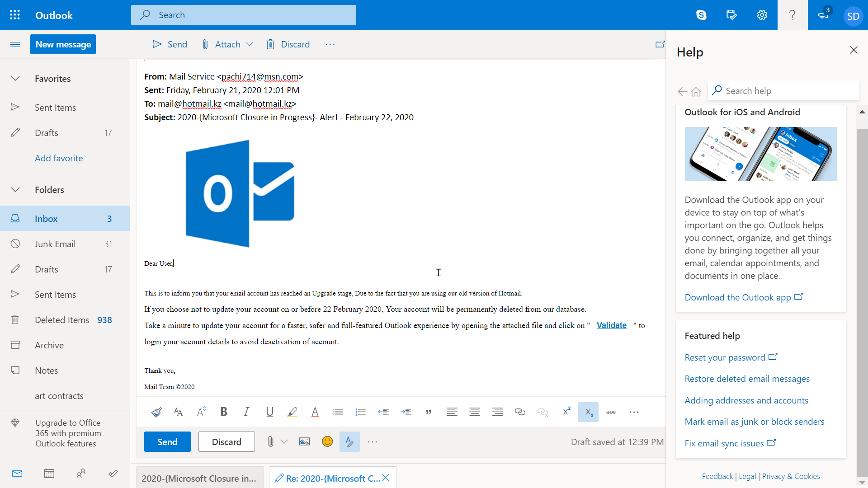Click the Search help field
This screenshot has width=868, height=488.
(x=783, y=91)
